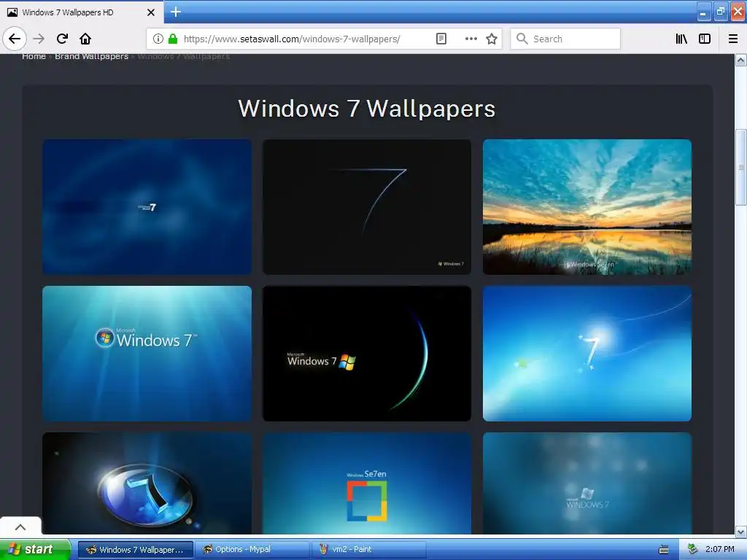Open the light blue glowing 7 wallpaper
The image size is (747, 560).
tap(587, 354)
